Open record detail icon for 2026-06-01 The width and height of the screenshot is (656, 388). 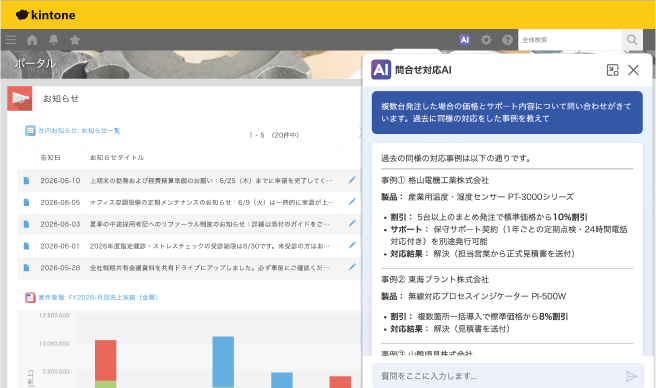point(26,246)
